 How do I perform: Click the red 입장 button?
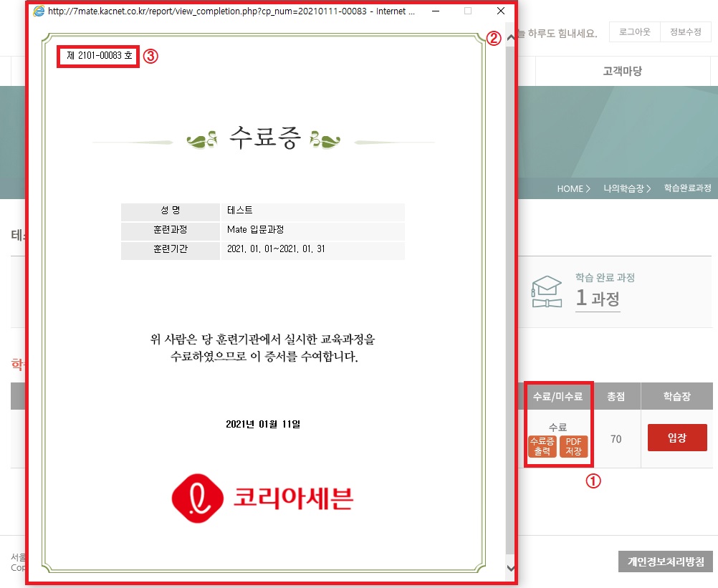pos(676,438)
